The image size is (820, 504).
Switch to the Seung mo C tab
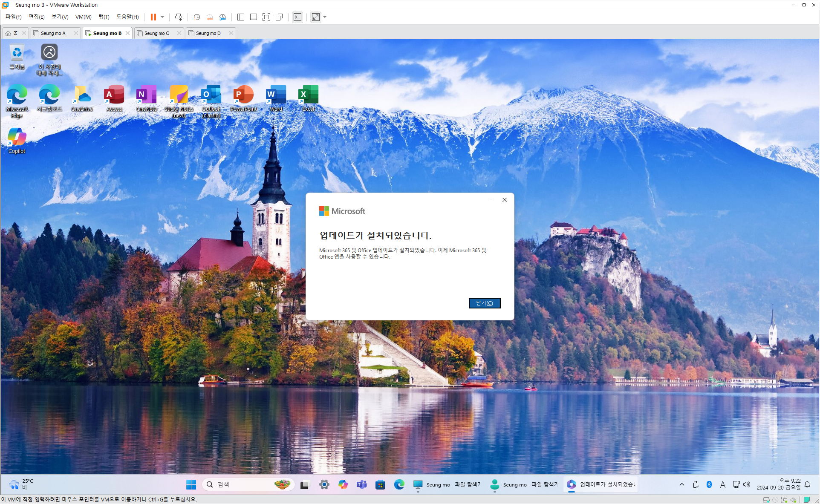[x=156, y=33]
